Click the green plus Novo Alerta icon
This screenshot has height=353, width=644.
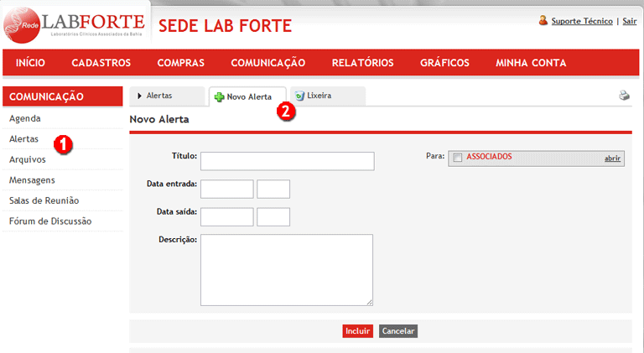(219, 97)
